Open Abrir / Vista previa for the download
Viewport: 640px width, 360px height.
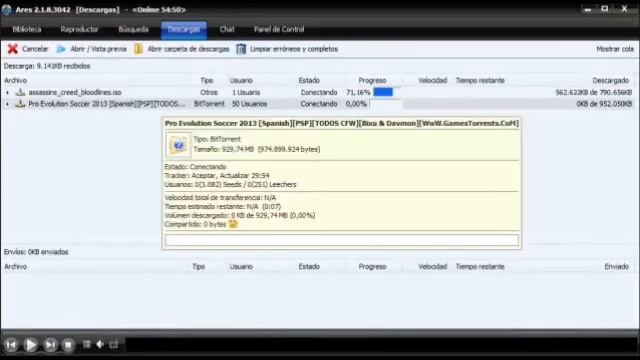click(x=92, y=49)
